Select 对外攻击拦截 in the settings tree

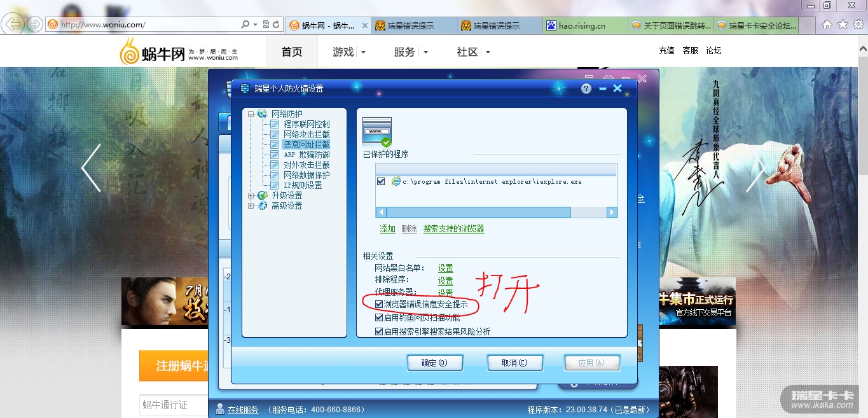[307, 165]
